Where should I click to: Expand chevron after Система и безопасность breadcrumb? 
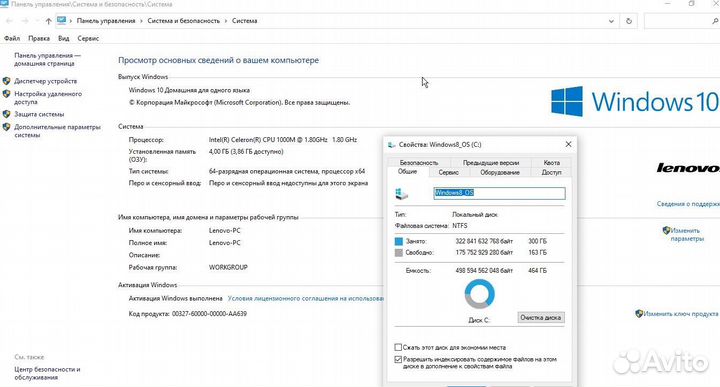point(226,21)
